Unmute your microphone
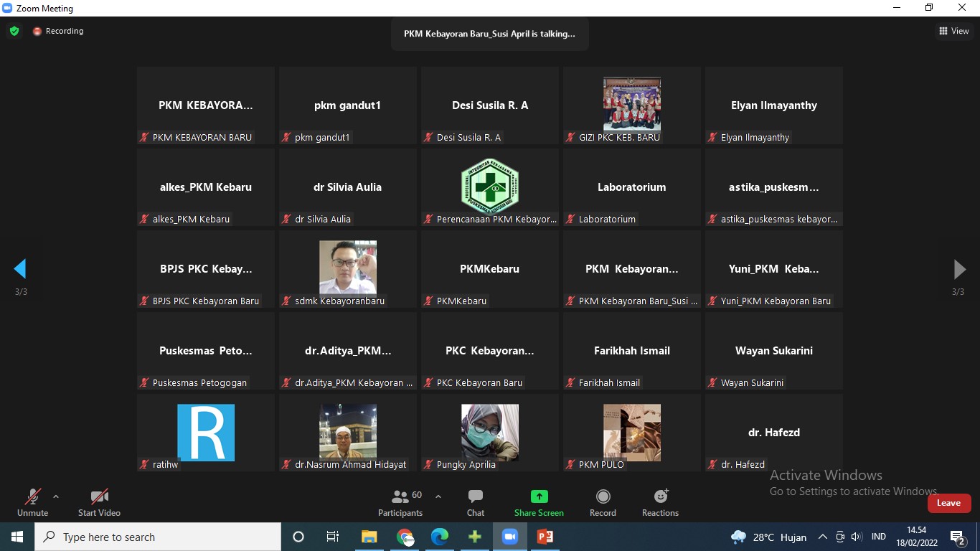Image resolution: width=980 pixels, height=551 pixels. (32, 502)
